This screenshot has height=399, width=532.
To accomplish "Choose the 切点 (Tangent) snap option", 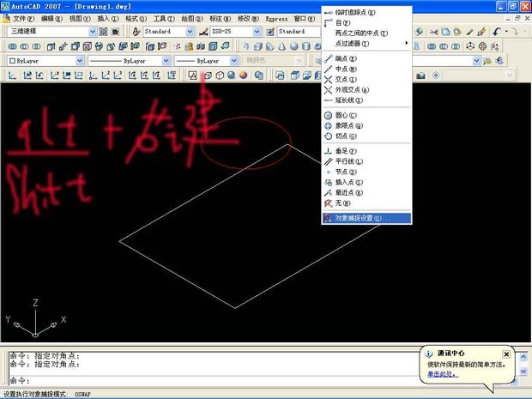I will (347, 136).
